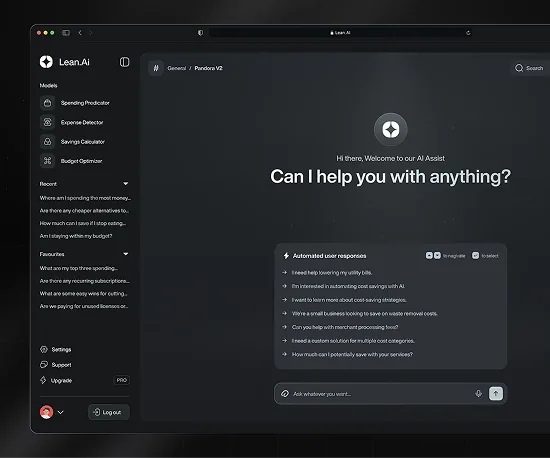Activate the microphone voice input
This screenshot has height=458, width=550.
pos(478,393)
